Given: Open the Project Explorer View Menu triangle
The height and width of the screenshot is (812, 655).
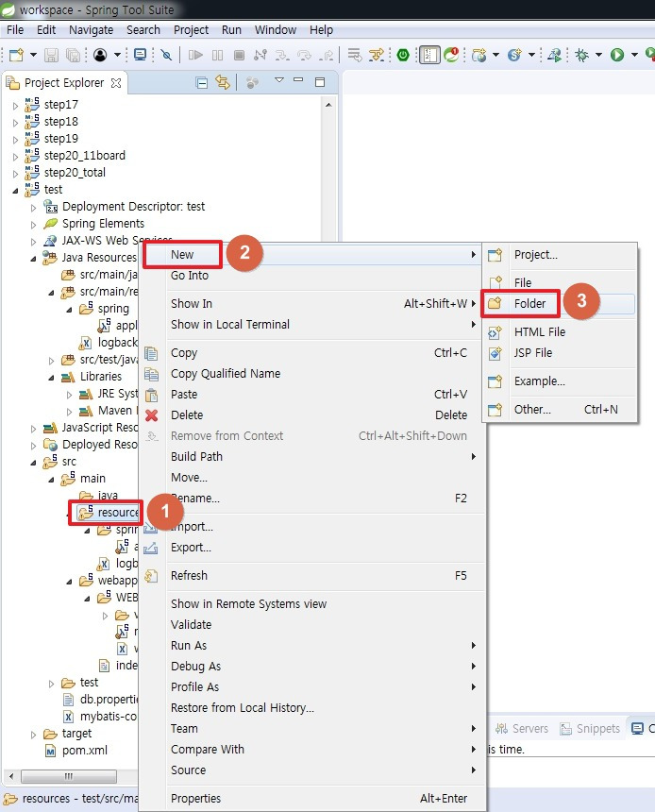Looking at the screenshot, I should point(279,80).
